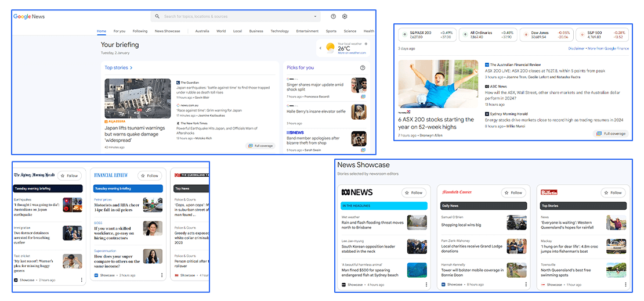Open the three-dot menu on the Financial Review card

(x=162, y=275)
